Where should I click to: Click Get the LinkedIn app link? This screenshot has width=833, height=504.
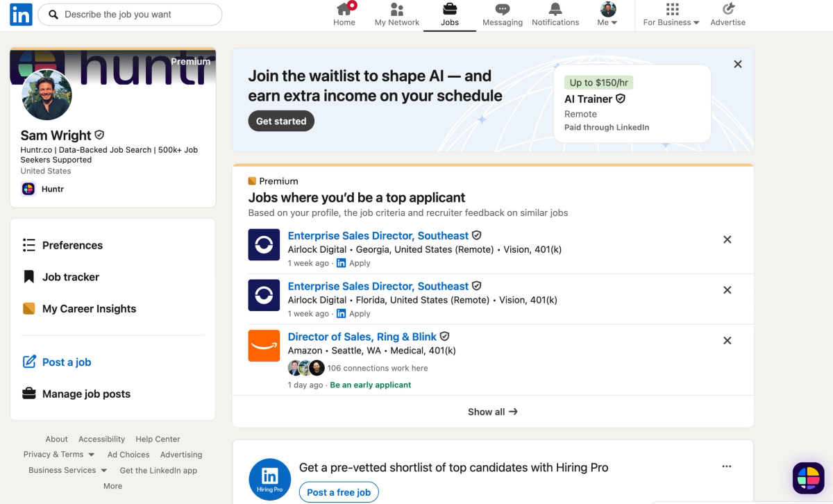158,471
